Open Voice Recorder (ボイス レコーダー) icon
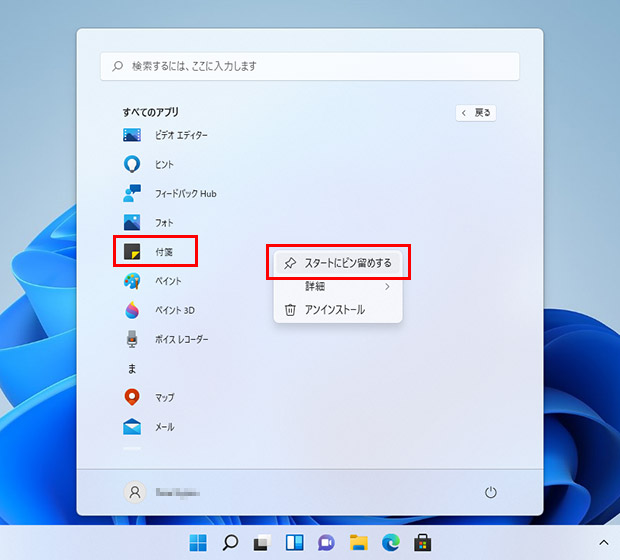This screenshot has height=560, width=620. pos(131,339)
